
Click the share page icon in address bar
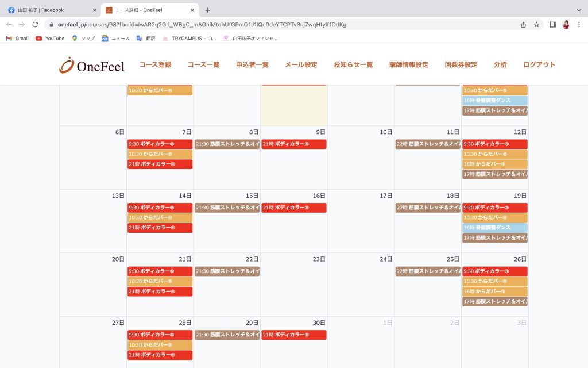tap(523, 25)
